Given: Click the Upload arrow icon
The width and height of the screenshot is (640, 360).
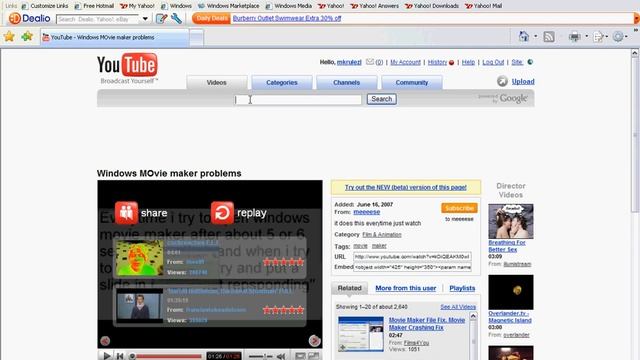Looking at the screenshot, I should click(502, 81).
